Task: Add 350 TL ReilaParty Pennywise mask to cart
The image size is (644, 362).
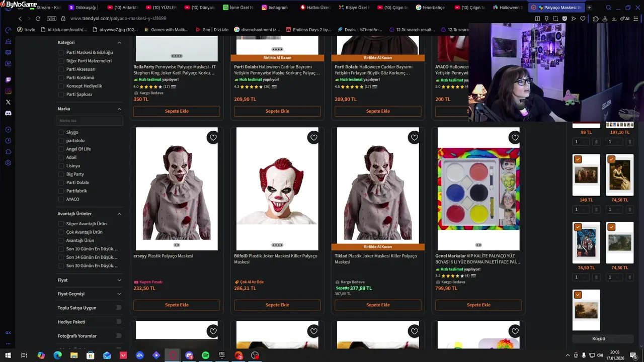Action: pos(177,111)
